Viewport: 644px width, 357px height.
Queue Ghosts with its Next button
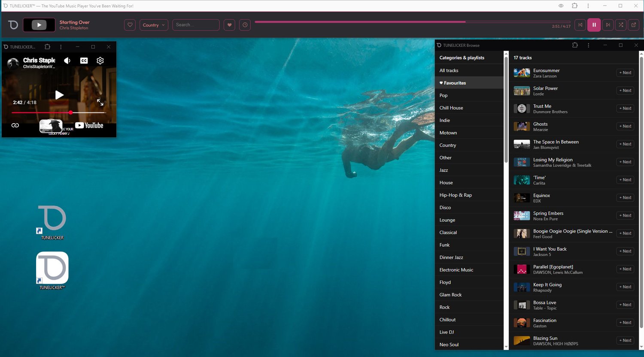coord(625,126)
